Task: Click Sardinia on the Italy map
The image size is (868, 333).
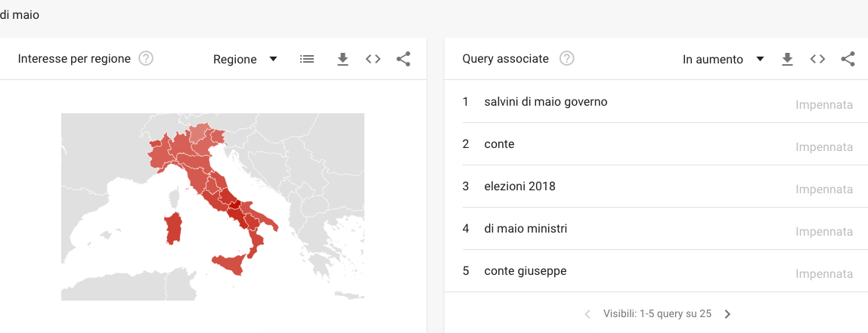Action: (x=173, y=228)
